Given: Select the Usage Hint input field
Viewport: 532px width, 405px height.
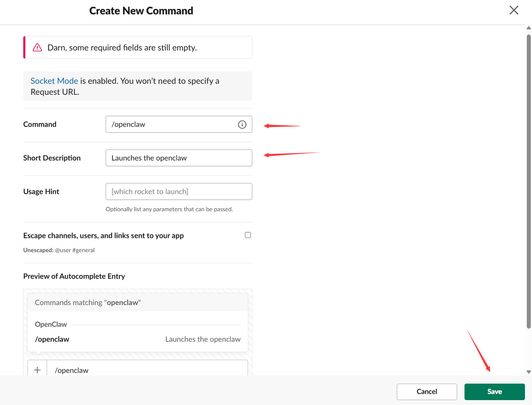Looking at the screenshot, I should [179, 192].
